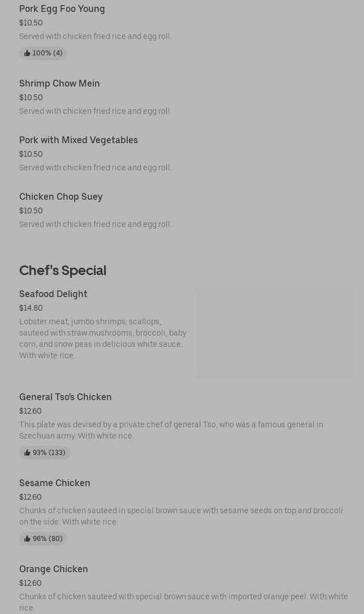Open the Seafood Delight photo placeholder
This screenshot has height=614, width=364.
tap(274, 333)
